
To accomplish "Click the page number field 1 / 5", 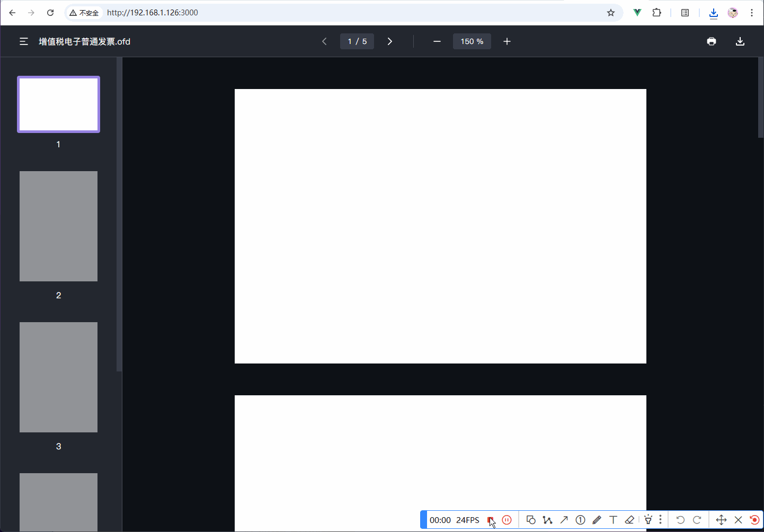I will (357, 41).
